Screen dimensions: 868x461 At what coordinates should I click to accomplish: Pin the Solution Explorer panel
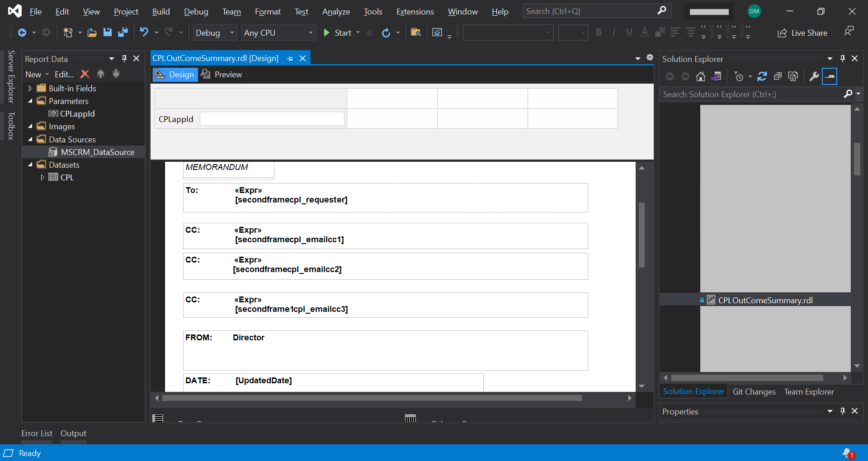pyautogui.click(x=843, y=59)
